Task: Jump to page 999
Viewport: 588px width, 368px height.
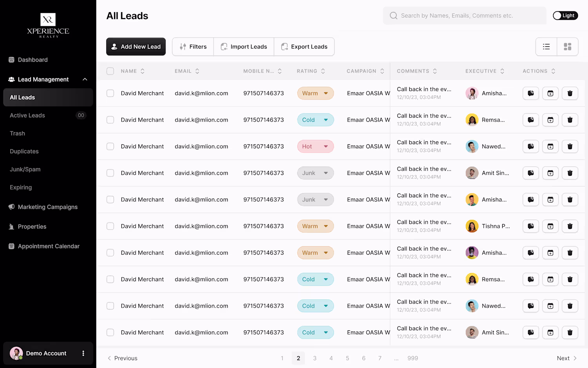Action: (x=413, y=358)
